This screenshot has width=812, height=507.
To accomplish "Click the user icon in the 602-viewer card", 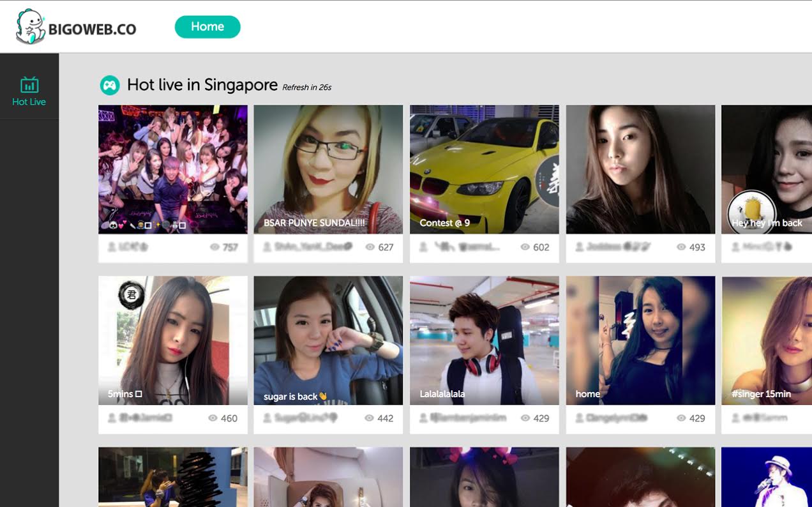I will point(423,247).
